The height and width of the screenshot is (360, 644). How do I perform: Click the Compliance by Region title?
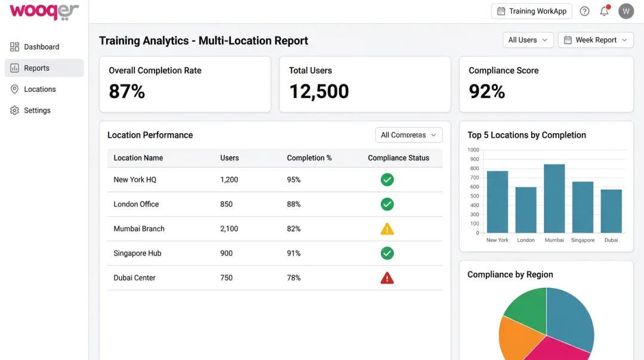click(510, 275)
